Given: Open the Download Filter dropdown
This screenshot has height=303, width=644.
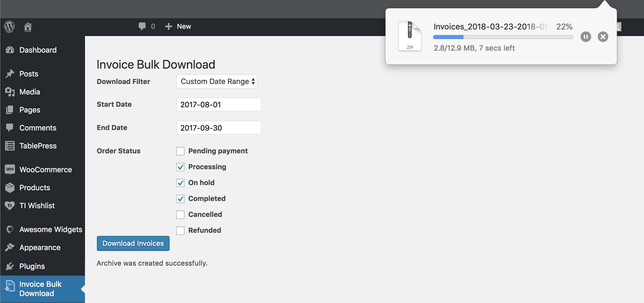Looking at the screenshot, I should (217, 81).
